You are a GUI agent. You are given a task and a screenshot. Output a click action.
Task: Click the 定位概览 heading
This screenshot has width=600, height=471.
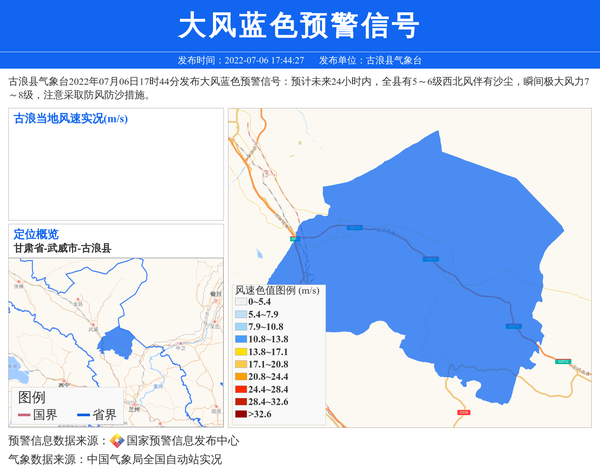point(36,234)
